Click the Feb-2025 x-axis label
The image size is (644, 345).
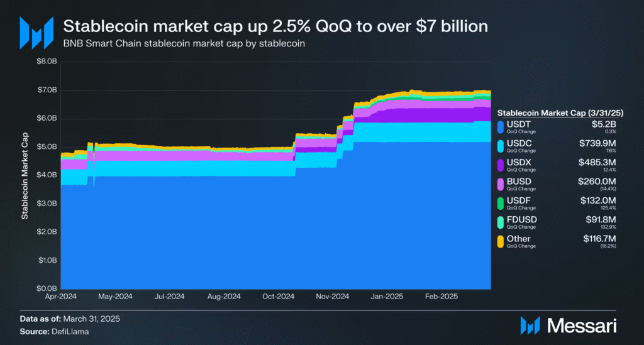[441, 297]
